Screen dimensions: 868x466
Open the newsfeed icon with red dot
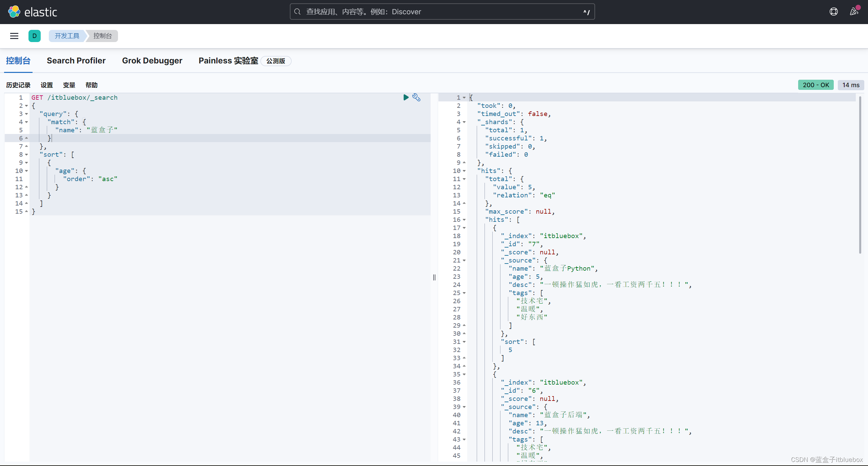(854, 12)
